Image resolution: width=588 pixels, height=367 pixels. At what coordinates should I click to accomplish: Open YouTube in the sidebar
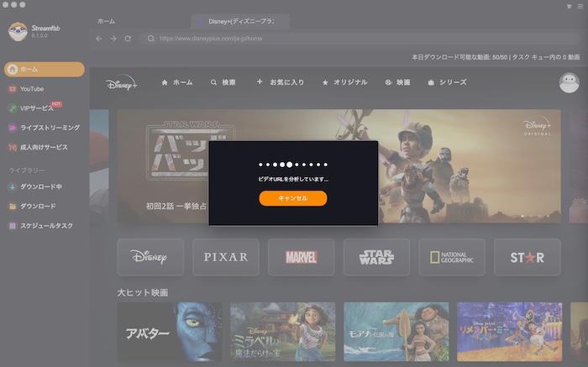coord(32,89)
